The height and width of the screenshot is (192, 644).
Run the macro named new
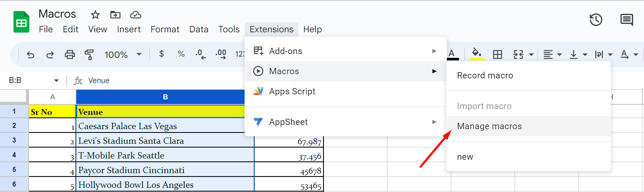pyautogui.click(x=528, y=157)
